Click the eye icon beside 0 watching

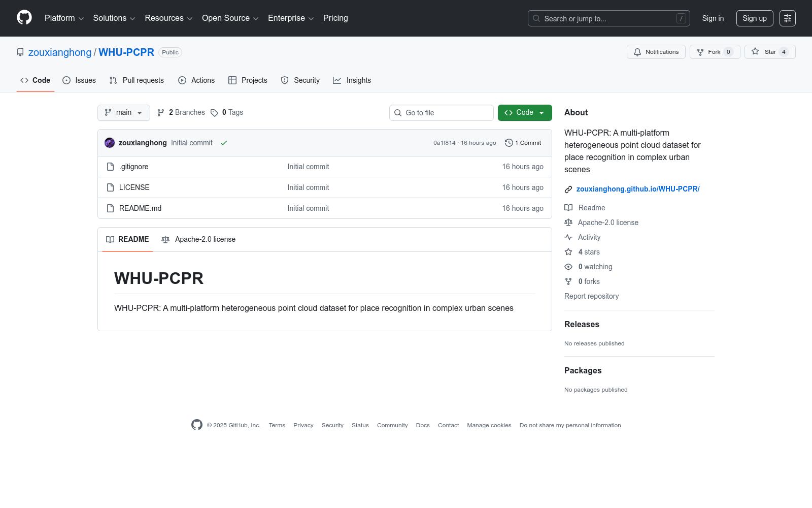[x=568, y=267]
